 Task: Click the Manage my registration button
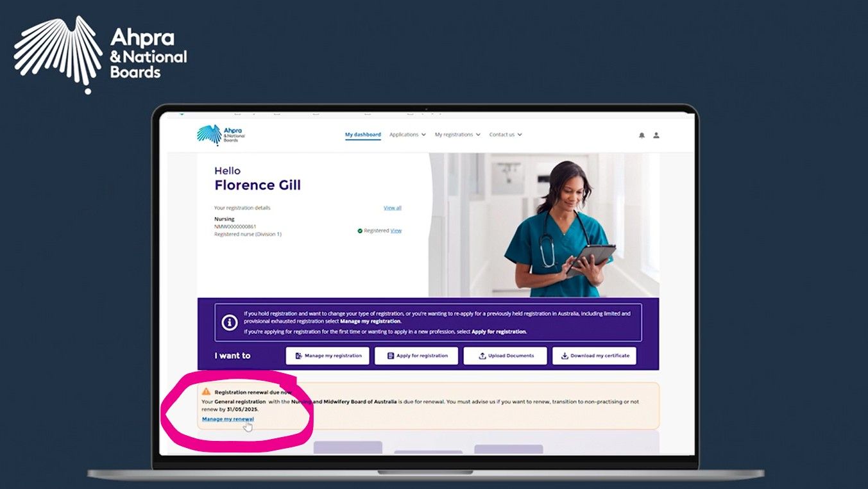point(328,356)
